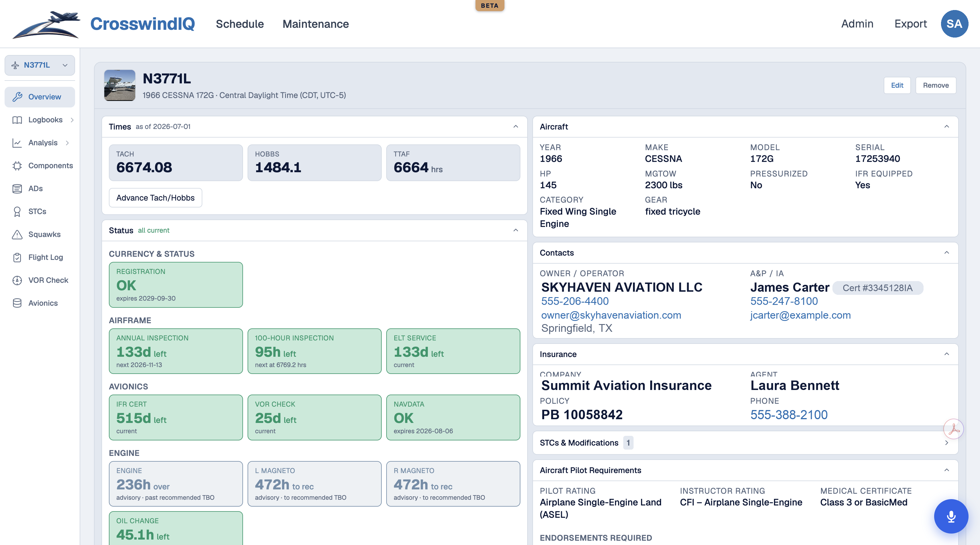This screenshot has width=980, height=545.
Task: Click the BETA badge at top
Action: coord(490,5)
